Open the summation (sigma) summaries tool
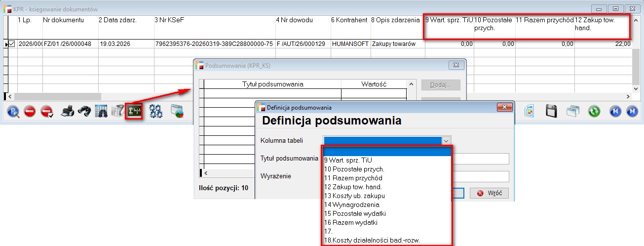This screenshot has width=644, height=246. click(134, 111)
